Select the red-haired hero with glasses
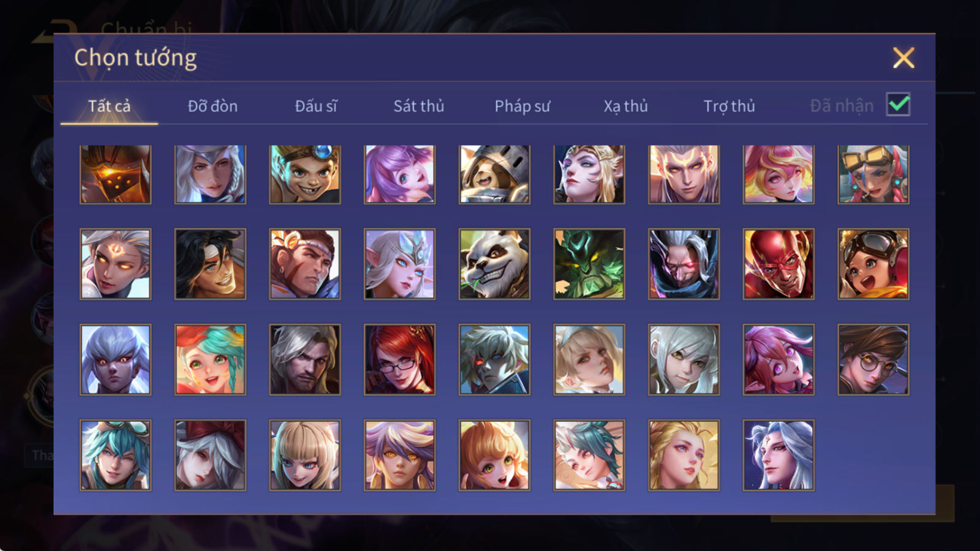Screen dimensions: 980x551 tap(399, 359)
